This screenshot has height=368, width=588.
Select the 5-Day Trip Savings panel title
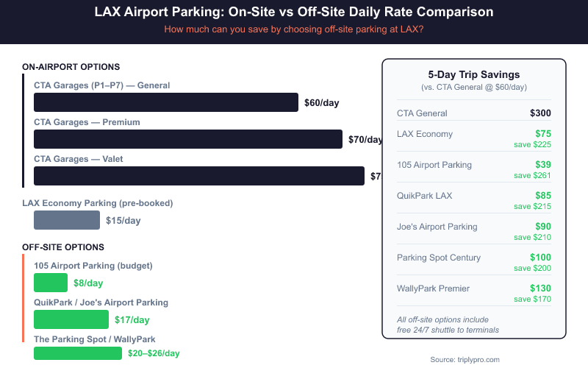pyautogui.click(x=473, y=74)
